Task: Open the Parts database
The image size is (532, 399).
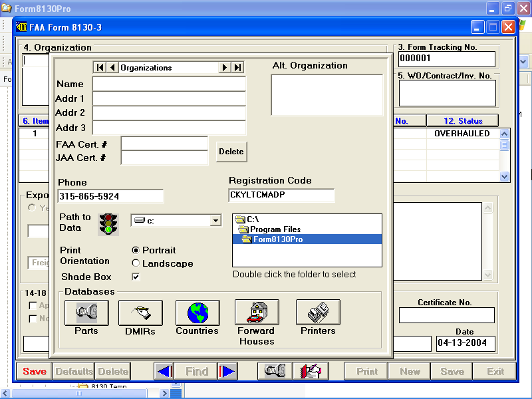Action: [x=86, y=313]
